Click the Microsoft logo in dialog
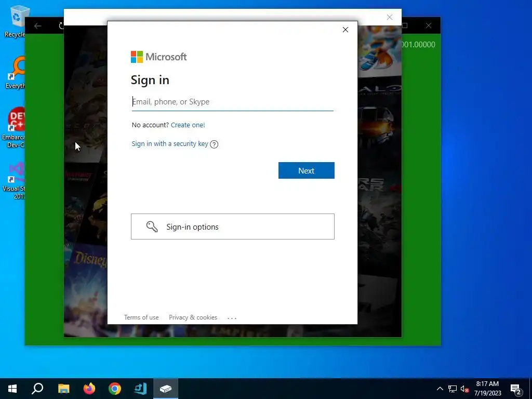 (158, 57)
